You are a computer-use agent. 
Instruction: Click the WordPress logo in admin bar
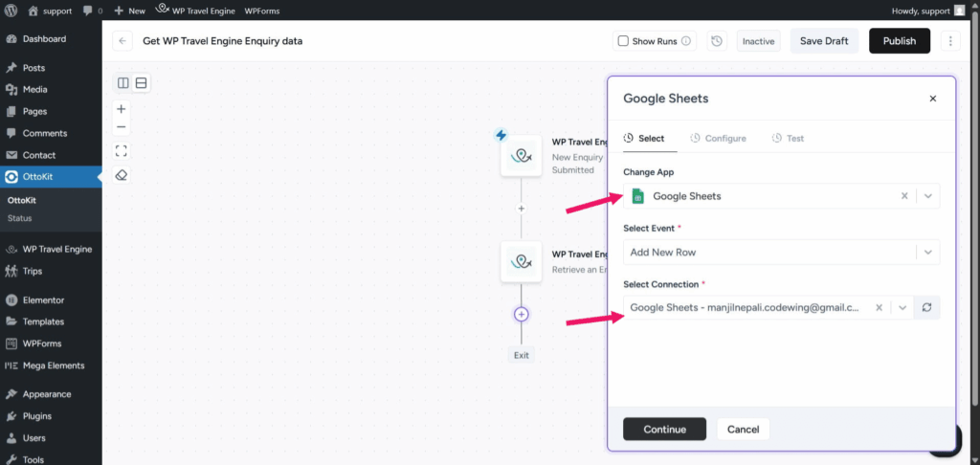point(11,11)
